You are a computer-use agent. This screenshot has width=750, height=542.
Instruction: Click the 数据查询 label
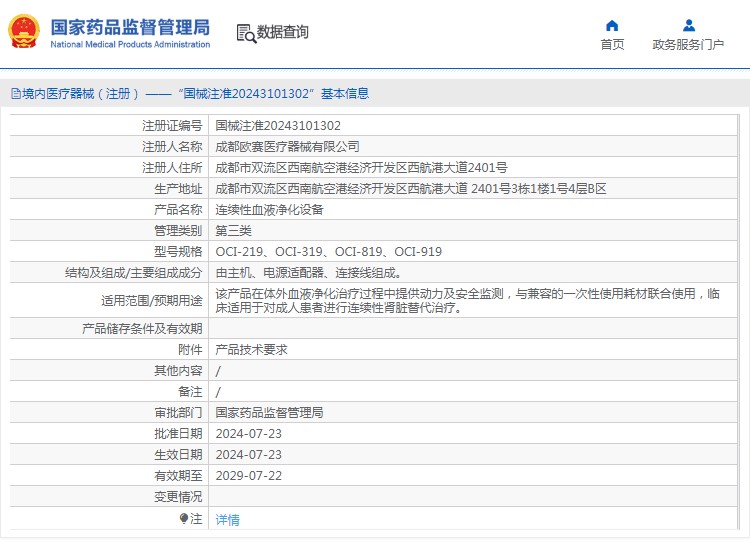(282, 32)
